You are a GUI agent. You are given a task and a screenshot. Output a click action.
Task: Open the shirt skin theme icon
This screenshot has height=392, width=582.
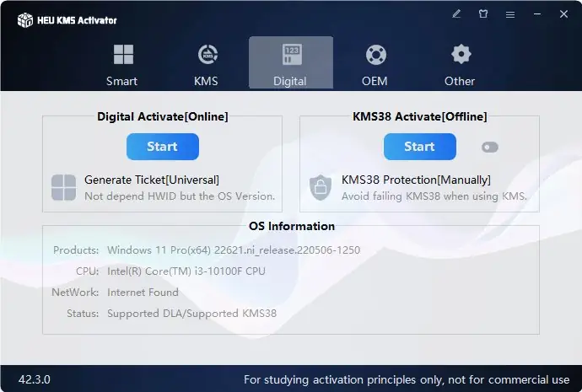coord(483,14)
